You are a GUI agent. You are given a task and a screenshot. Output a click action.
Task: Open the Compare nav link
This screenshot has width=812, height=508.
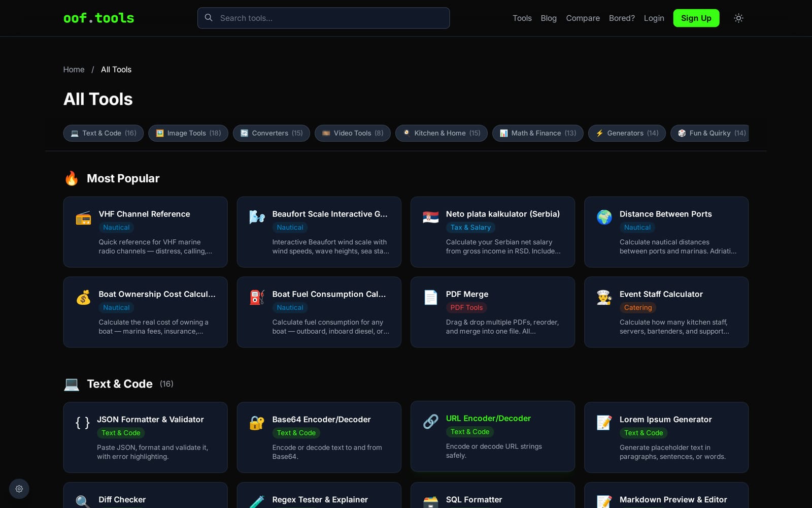[x=583, y=18]
